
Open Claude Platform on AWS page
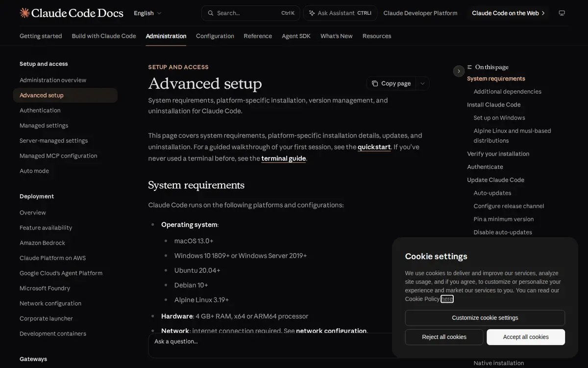pyautogui.click(x=53, y=259)
